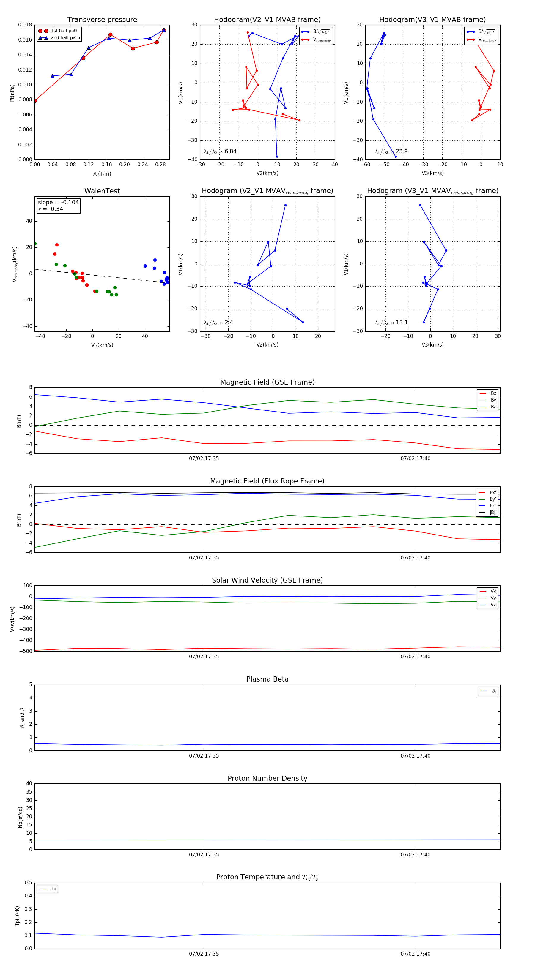Select the "slope = -0.104" annotation
535x980 pixels.
(58, 203)
